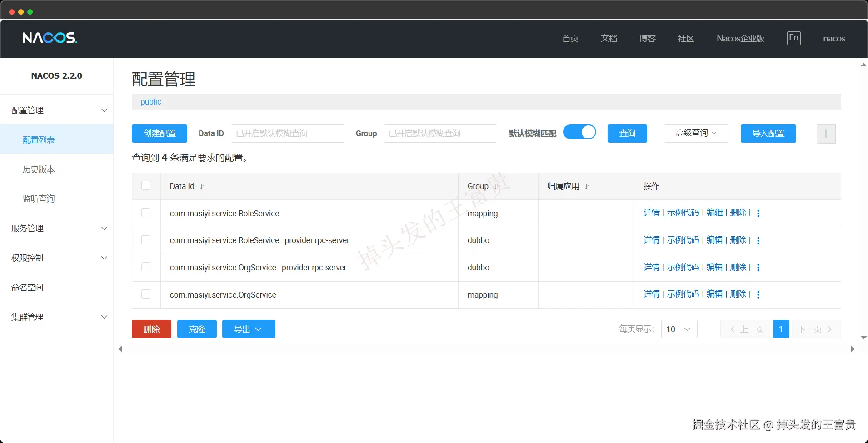Sort by the Group column
This screenshot has height=443, width=868.
(x=496, y=187)
